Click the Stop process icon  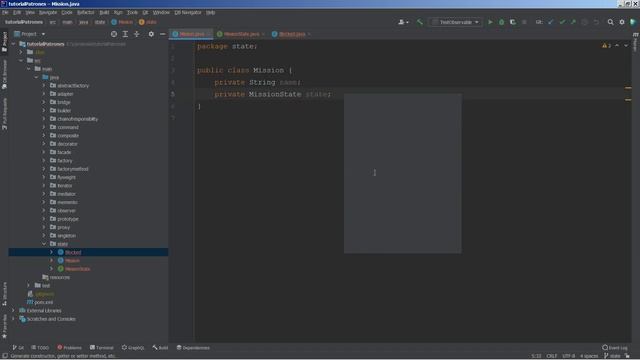coord(524,22)
